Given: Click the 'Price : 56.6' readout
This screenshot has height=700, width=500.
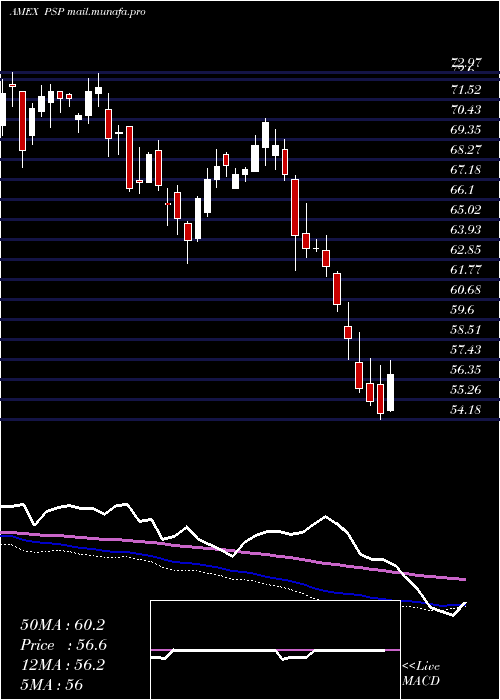Looking at the screenshot, I should (x=63, y=645).
